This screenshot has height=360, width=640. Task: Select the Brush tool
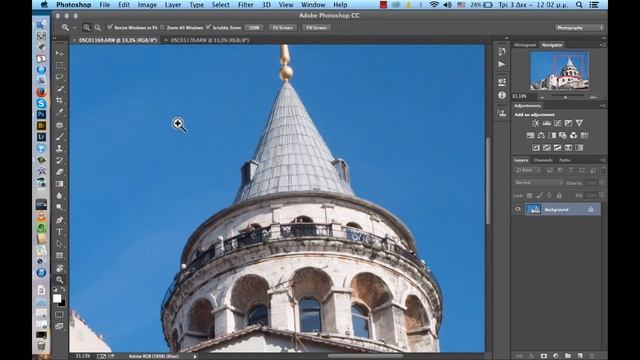tap(60, 137)
